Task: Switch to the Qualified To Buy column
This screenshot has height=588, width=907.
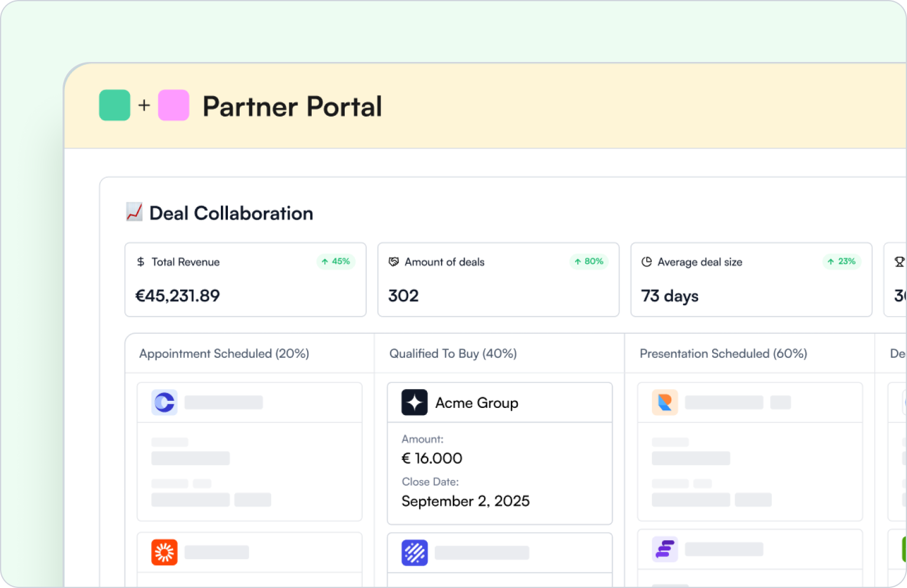Action: click(x=452, y=353)
